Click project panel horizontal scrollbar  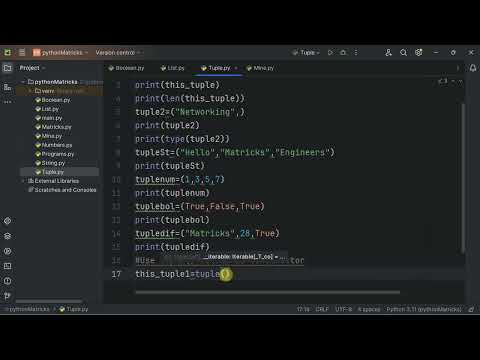coord(49,301)
